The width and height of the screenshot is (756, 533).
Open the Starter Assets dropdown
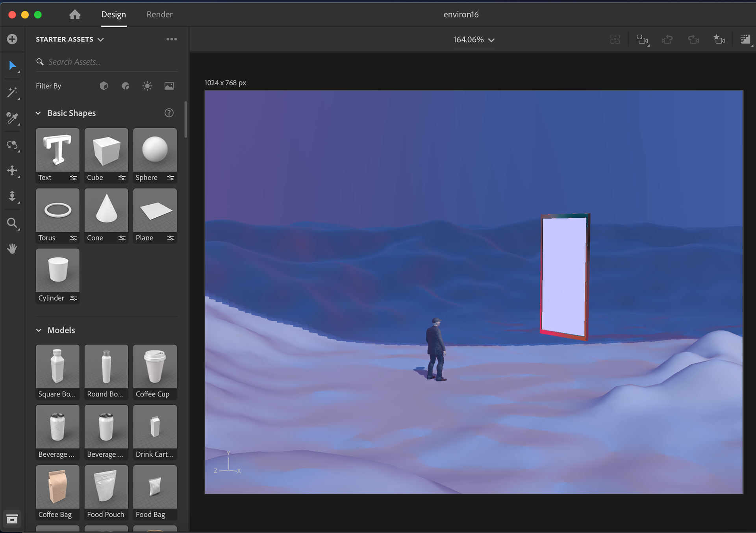(70, 39)
